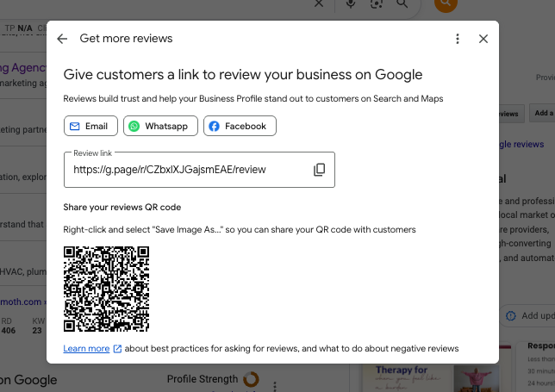555x392 pixels.
Task: Click the Profile Strength ring indicator
Action: [x=251, y=379]
